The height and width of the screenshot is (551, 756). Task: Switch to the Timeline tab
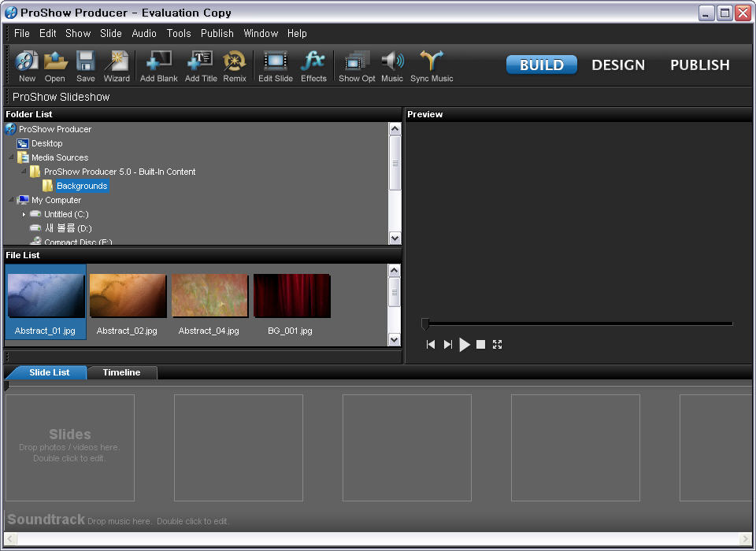point(121,372)
